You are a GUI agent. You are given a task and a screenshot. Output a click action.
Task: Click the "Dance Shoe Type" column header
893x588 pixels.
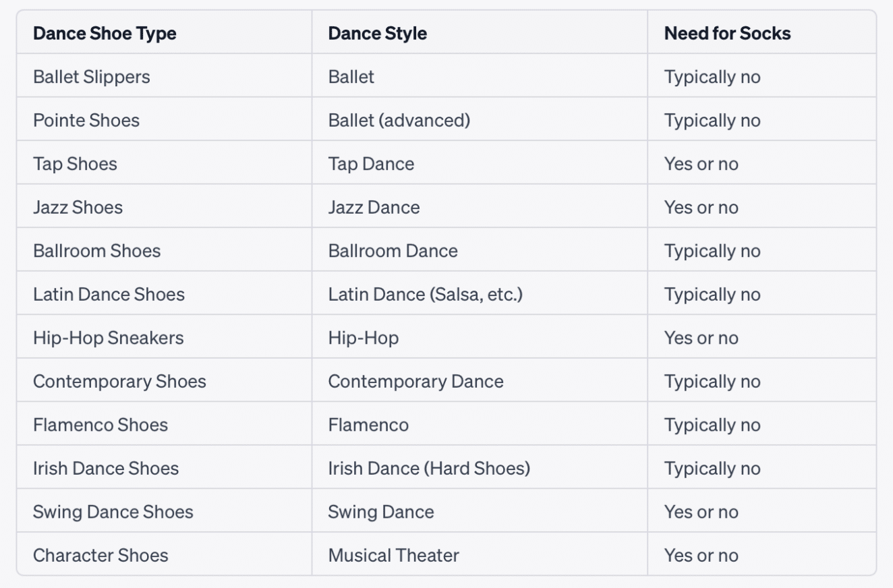[105, 33]
